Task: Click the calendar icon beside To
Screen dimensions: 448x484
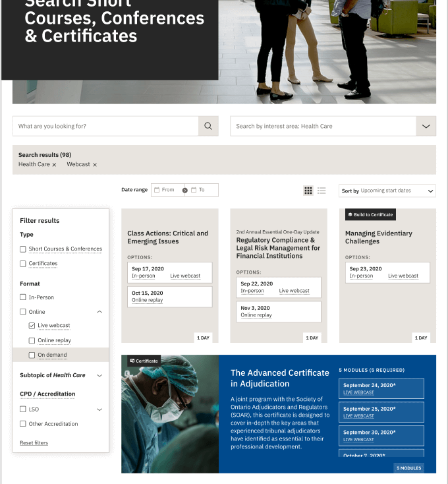Action: coord(194,190)
